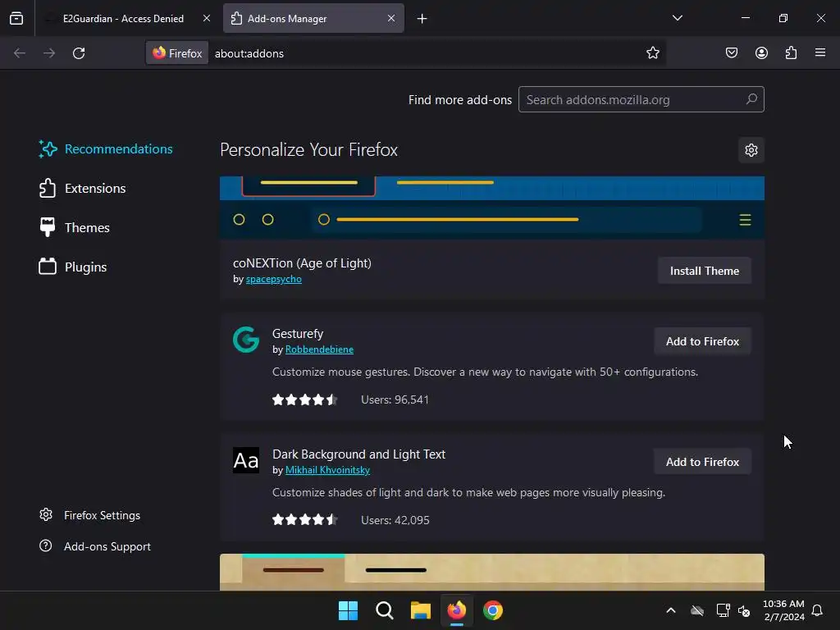
Task: Open spacepsycho author link
Action: click(x=274, y=279)
